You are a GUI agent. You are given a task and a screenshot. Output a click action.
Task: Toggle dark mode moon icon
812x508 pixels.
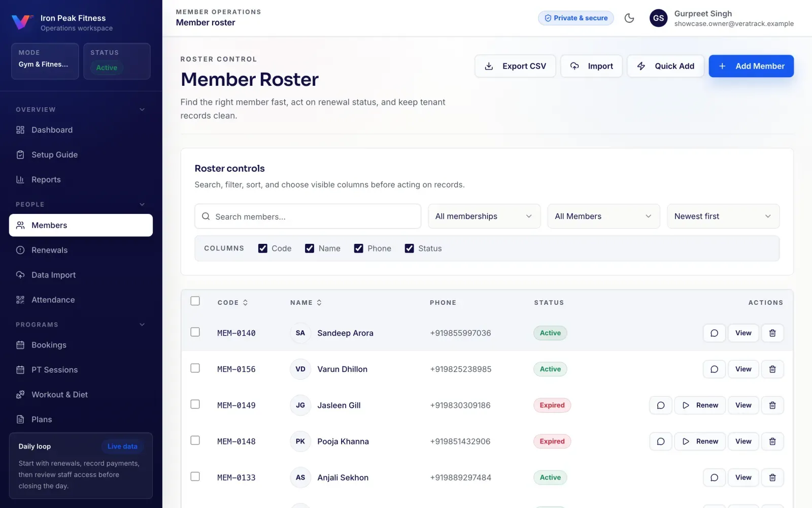pos(629,18)
